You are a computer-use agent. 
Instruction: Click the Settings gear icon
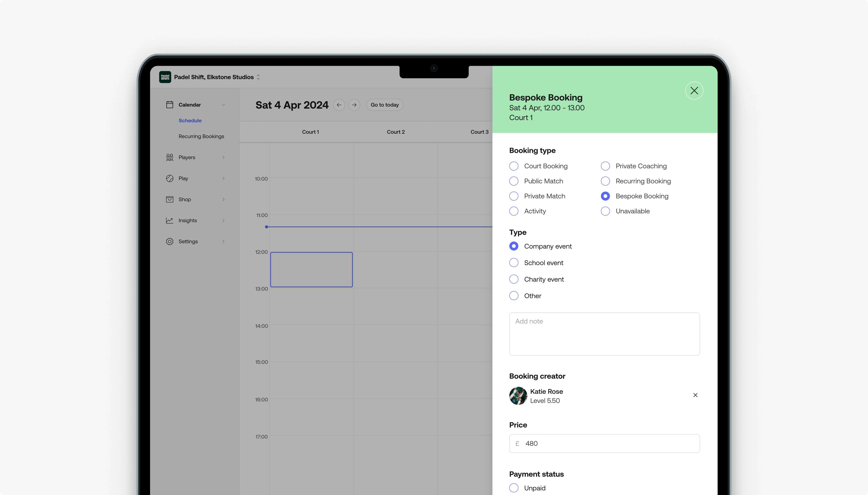(x=169, y=242)
